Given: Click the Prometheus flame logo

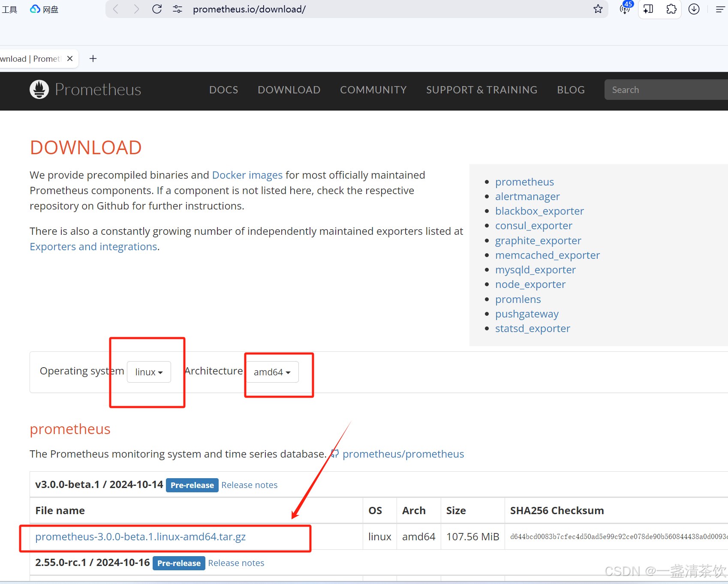Looking at the screenshot, I should [39, 90].
